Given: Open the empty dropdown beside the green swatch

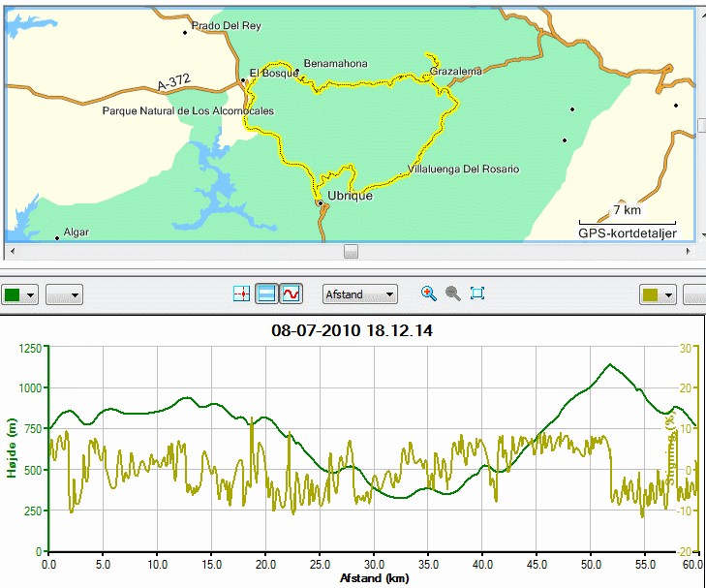Looking at the screenshot, I should click(64, 295).
